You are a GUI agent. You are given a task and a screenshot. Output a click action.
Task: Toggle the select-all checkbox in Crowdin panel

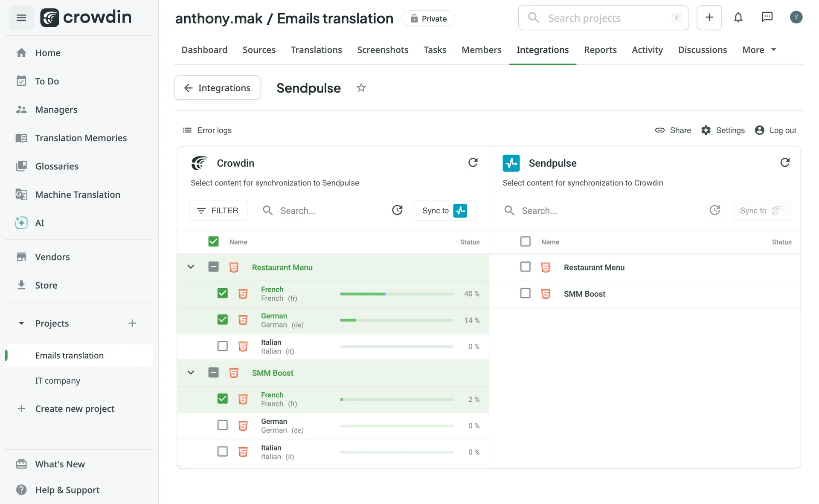coord(213,242)
